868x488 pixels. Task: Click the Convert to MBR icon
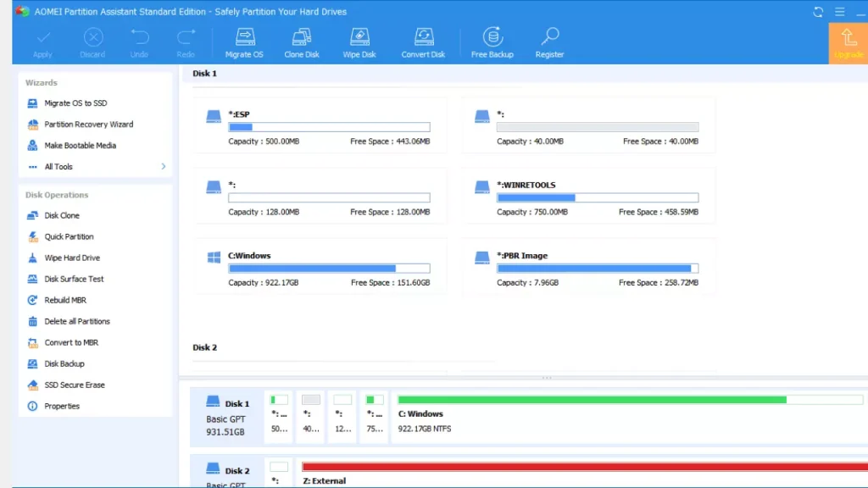pyautogui.click(x=33, y=342)
